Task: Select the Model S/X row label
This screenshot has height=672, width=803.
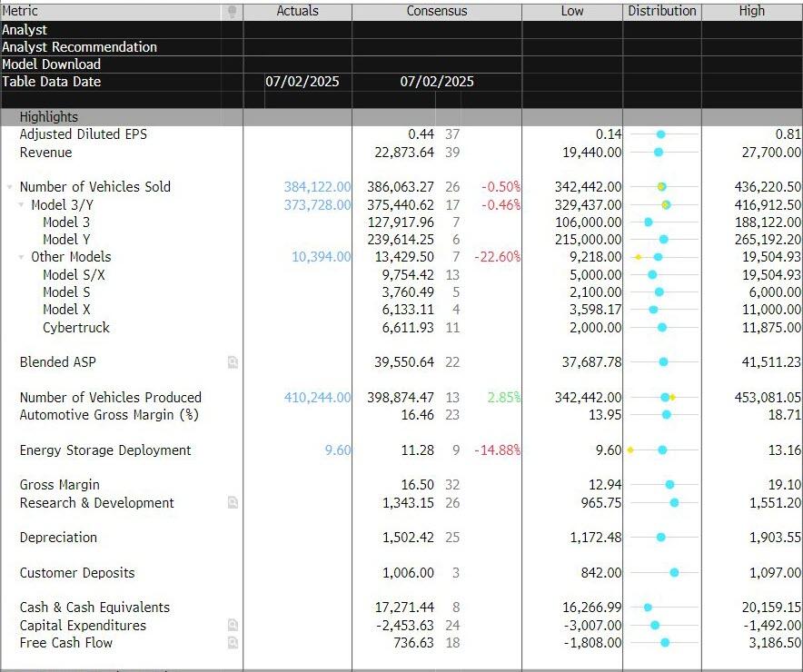Action: 74,275
